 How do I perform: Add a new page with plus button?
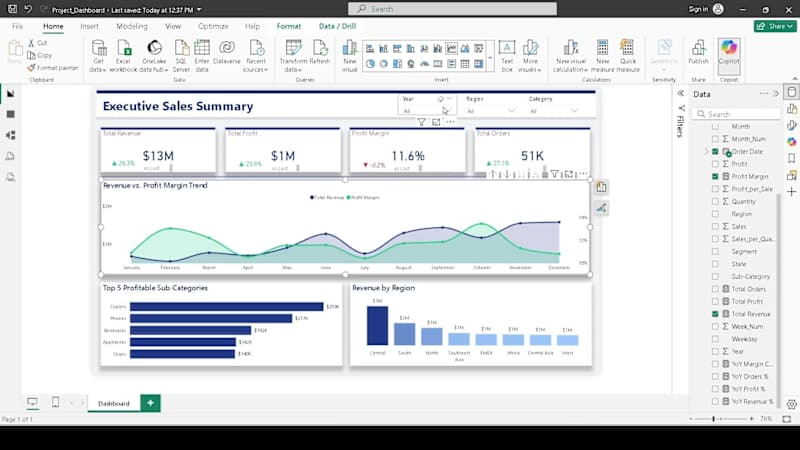click(151, 403)
